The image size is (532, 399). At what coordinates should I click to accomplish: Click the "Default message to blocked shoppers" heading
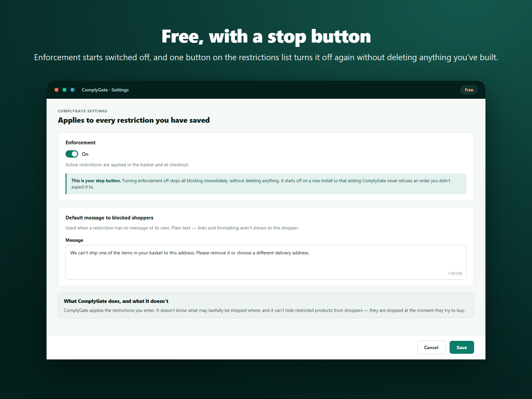109,218
